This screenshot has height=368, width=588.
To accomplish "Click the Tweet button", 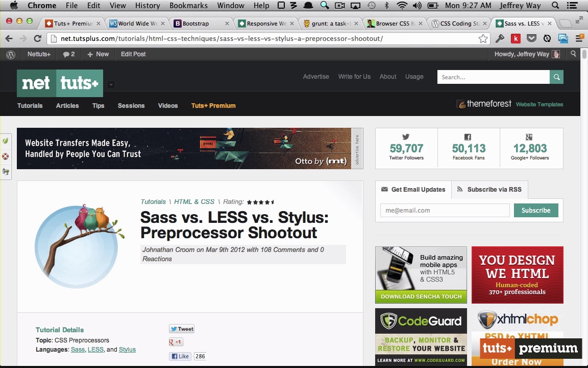I will coord(182,329).
